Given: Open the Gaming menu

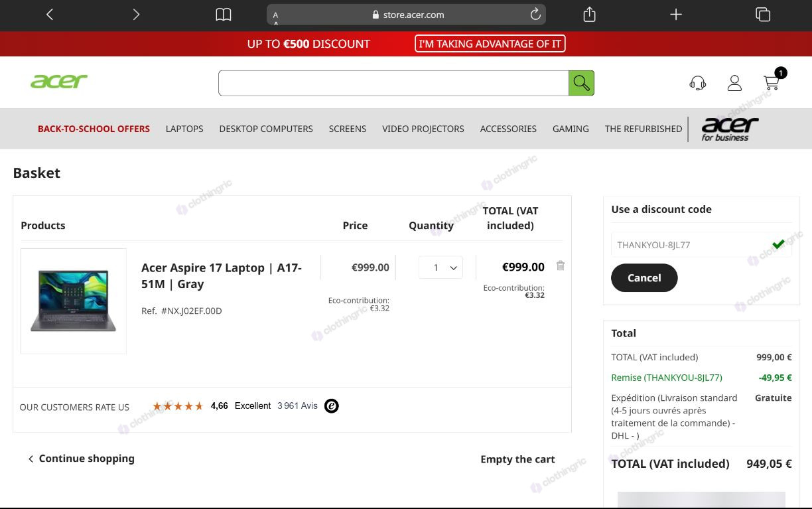Looking at the screenshot, I should (571, 129).
